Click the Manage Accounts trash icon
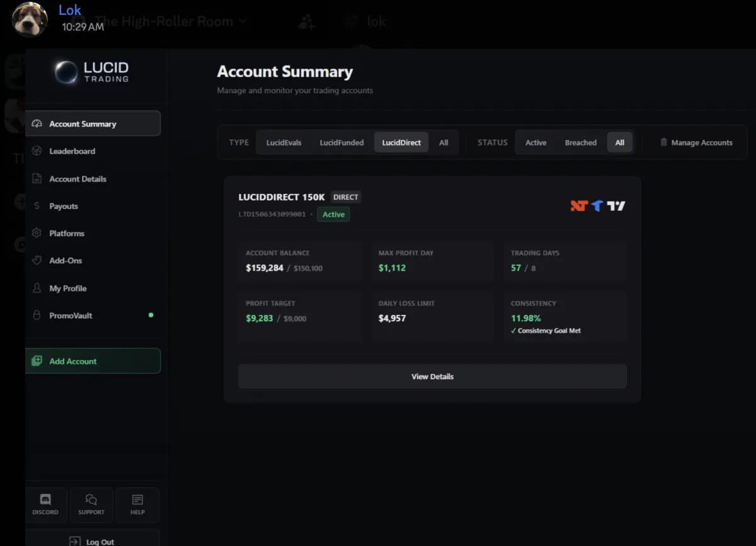The width and height of the screenshot is (756, 546). tap(663, 142)
